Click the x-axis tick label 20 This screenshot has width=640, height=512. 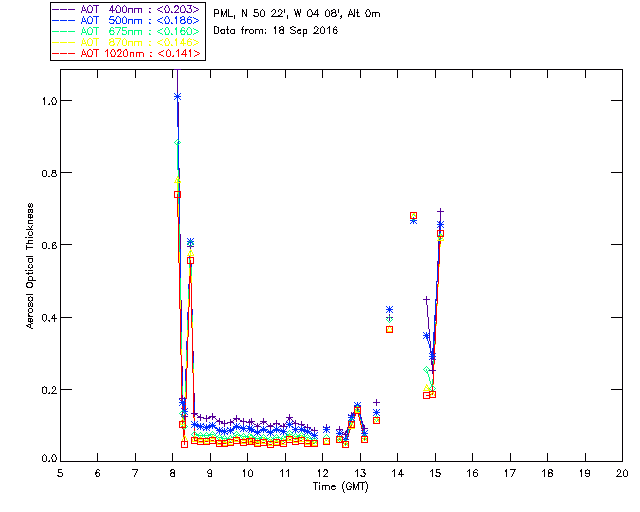(x=622, y=473)
